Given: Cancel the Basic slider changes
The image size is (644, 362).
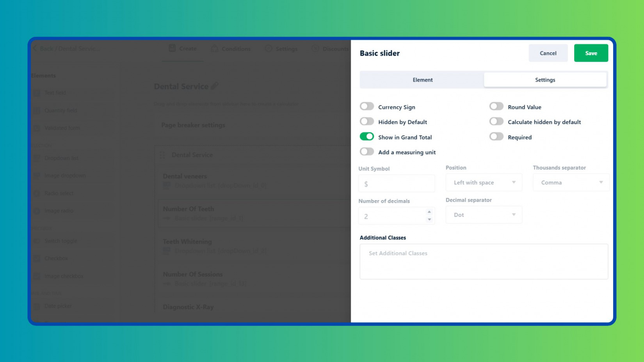Looking at the screenshot, I should (x=548, y=53).
